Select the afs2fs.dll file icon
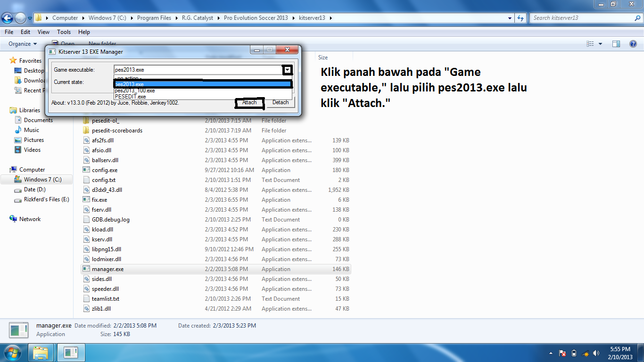This screenshot has width=644, height=362. coord(86,140)
